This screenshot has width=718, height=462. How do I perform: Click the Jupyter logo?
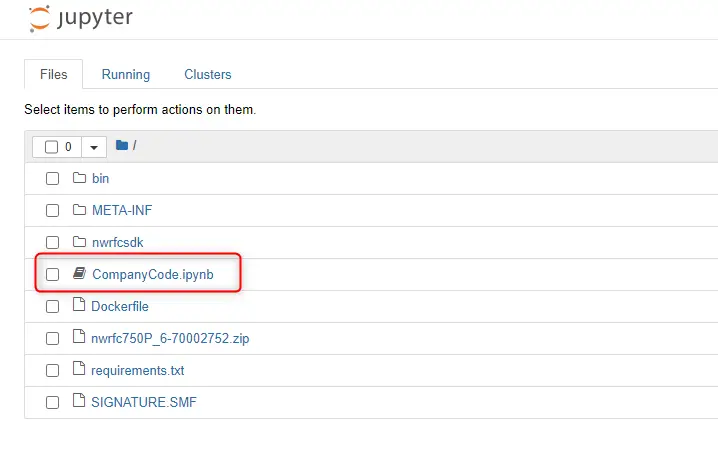(80, 18)
